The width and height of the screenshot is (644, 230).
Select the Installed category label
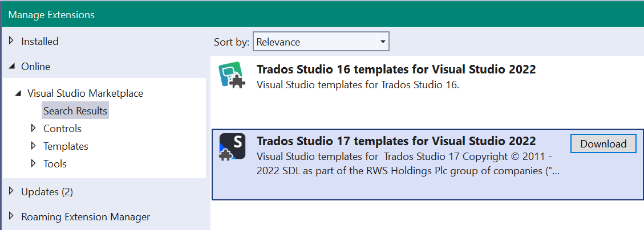coord(40,42)
